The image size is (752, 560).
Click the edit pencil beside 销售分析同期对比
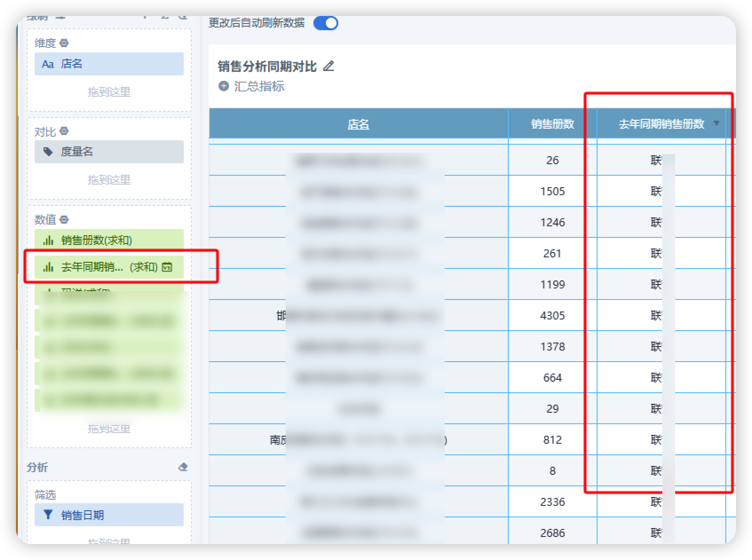329,66
